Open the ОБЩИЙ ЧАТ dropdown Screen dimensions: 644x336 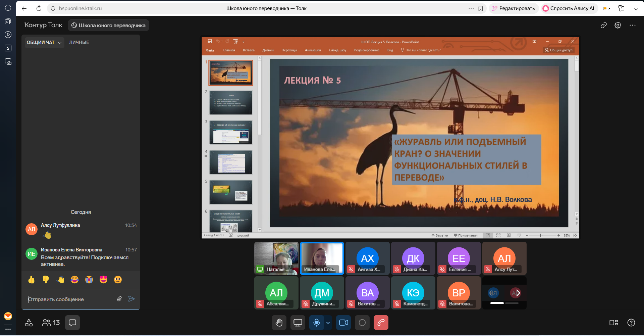(x=44, y=42)
